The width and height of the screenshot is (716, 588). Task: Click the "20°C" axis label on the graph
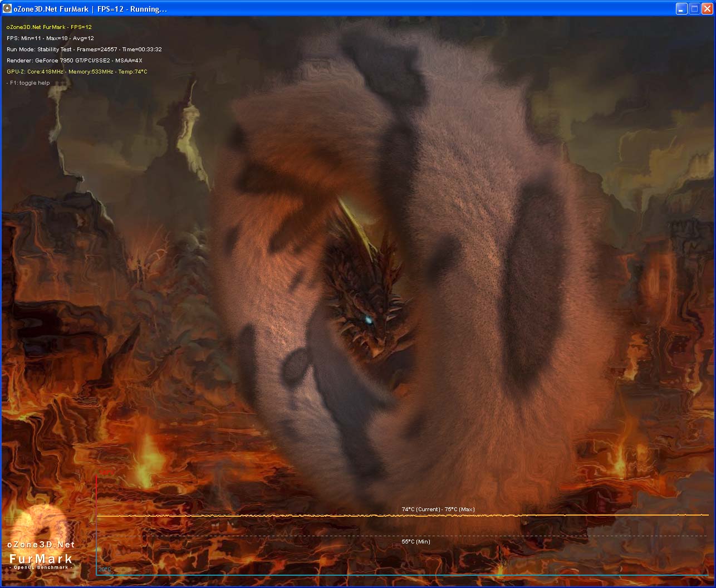tap(105, 570)
